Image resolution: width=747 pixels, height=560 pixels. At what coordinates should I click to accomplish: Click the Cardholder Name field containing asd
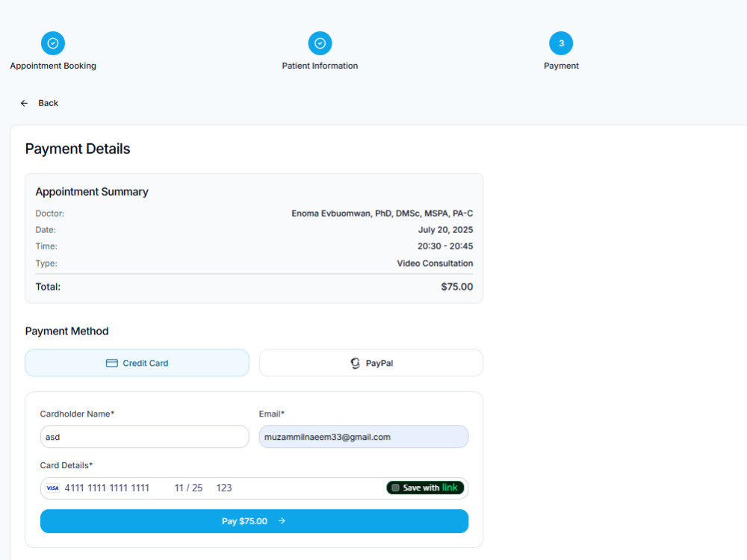pos(145,437)
